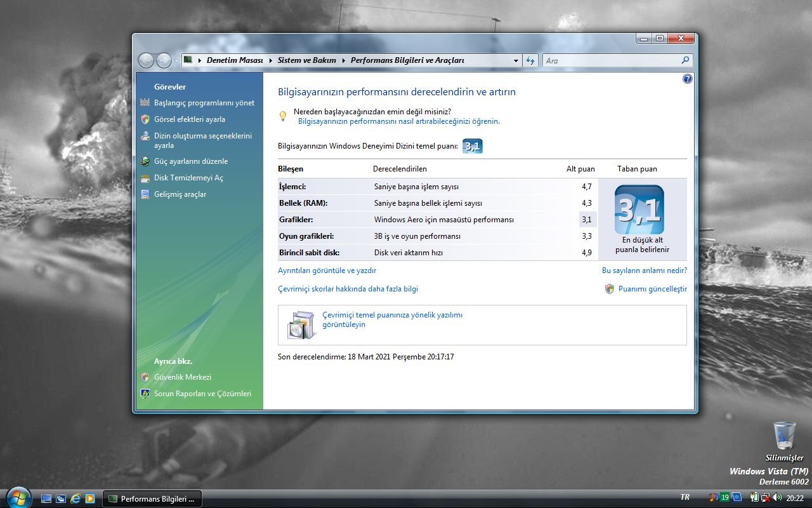The width and height of the screenshot is (812, 508).
Task: Click Ayrıntıları görüntüle ve yazdır
Action: point(327,271)
